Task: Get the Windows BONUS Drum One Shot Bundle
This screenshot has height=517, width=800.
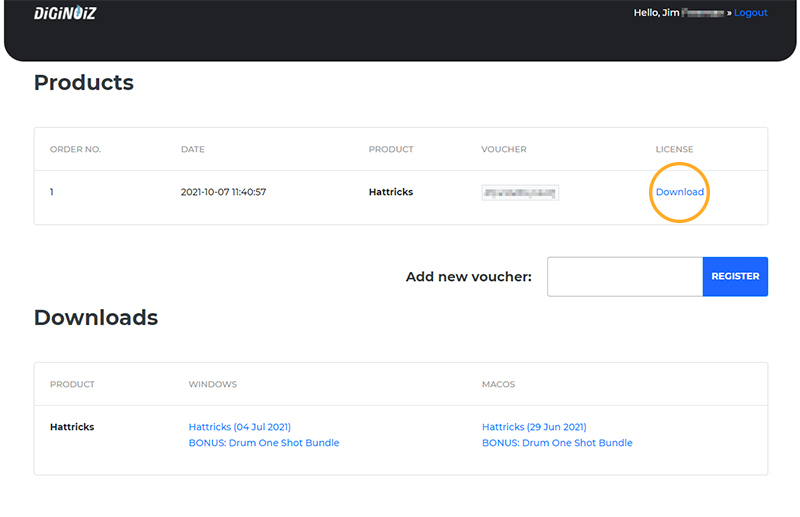Action: coord(264,443)
